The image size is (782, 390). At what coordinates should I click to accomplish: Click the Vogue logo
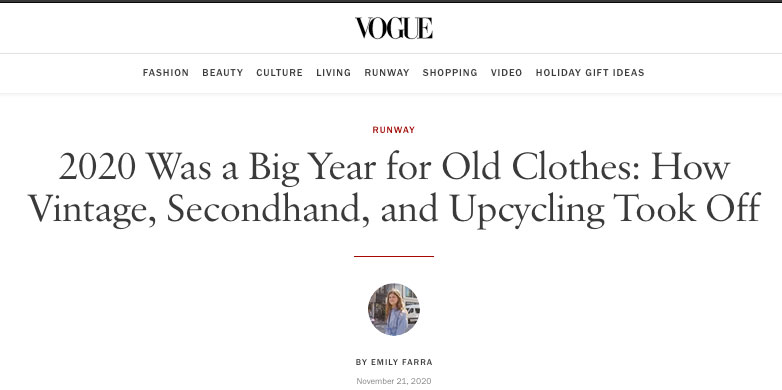393,28
